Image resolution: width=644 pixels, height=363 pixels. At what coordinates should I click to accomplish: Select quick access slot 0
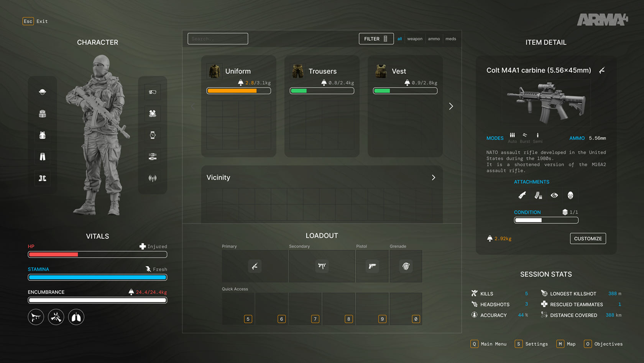click(406, 309)
